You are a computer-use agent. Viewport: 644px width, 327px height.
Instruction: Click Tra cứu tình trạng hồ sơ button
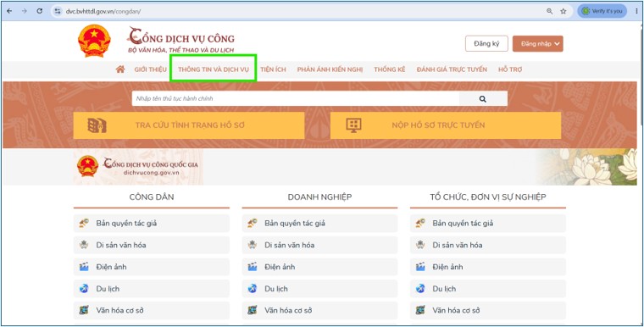point(189,125)
